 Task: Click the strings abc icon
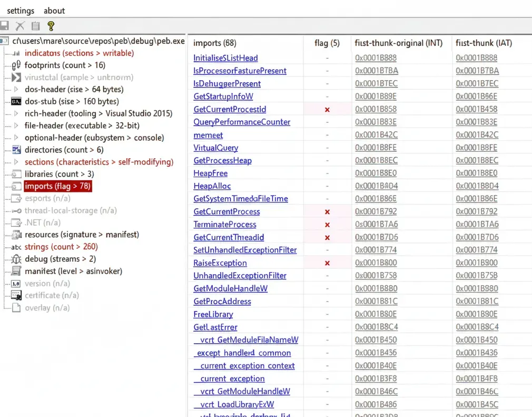click(16, 247)
